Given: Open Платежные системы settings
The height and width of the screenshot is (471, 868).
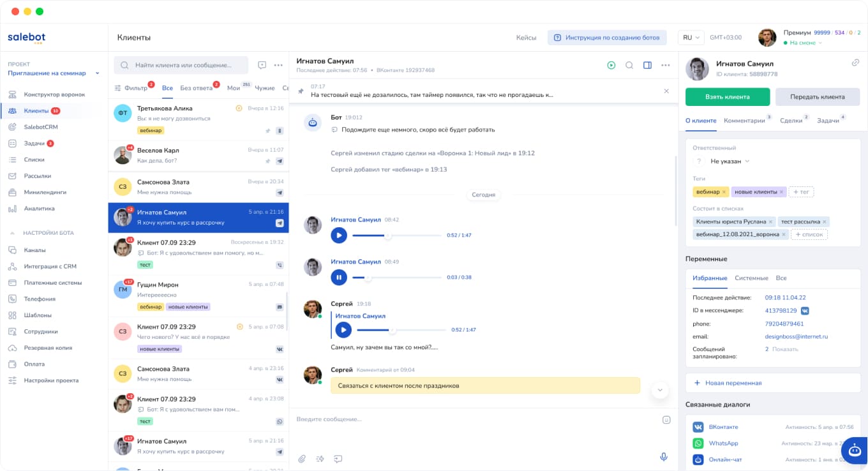Looking at the screenshot, I should tap(53, 283).
